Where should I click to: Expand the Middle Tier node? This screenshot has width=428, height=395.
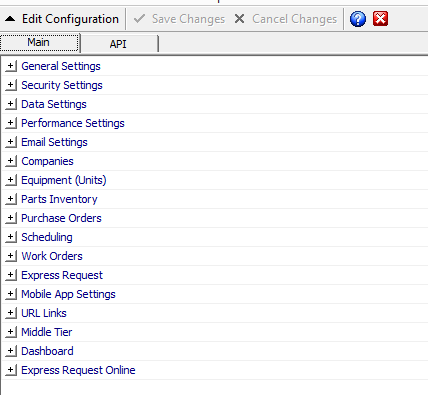click(11, 332)
